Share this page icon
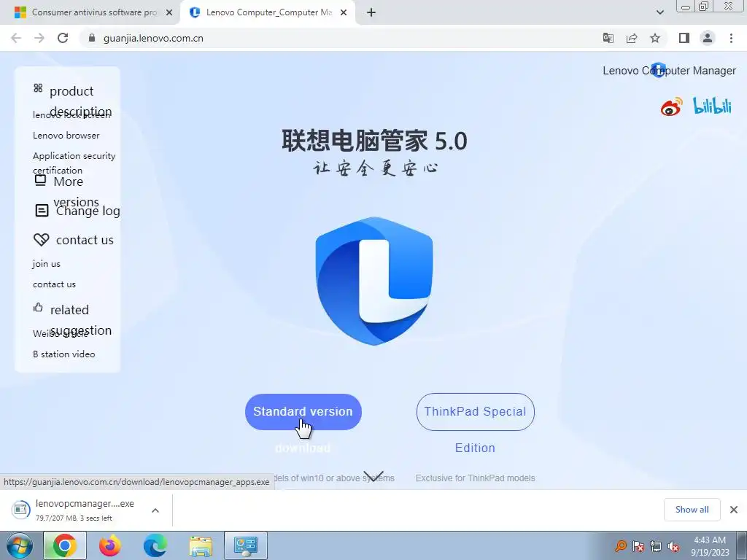 (632, 38)
